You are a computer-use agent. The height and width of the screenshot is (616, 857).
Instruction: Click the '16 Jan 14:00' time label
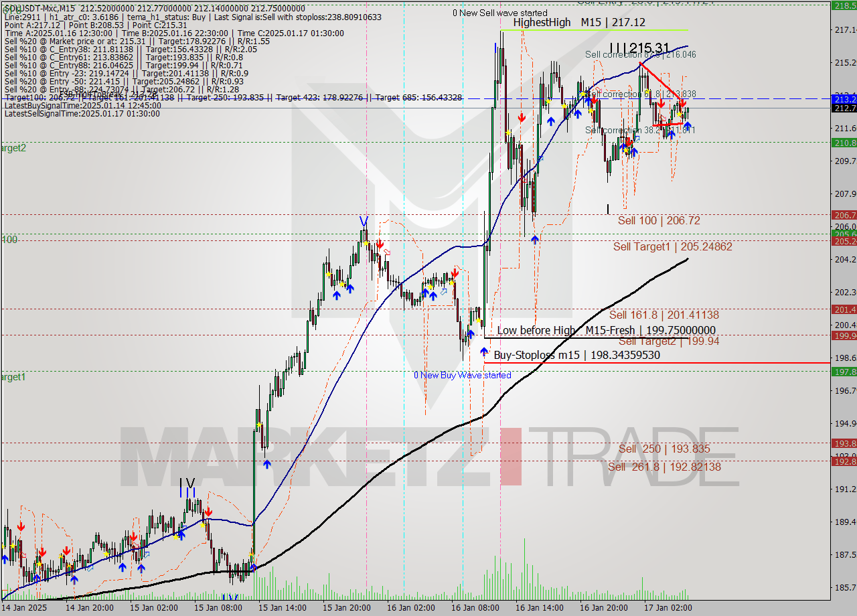click(539, 608)
